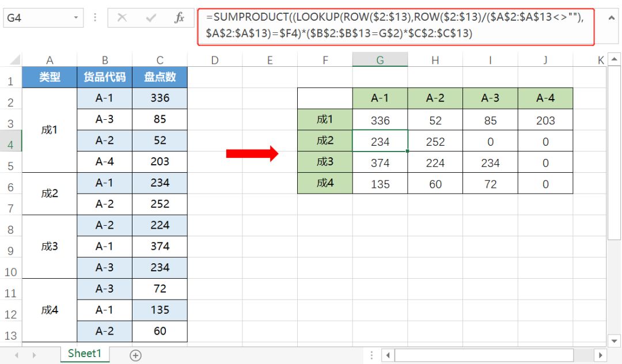Image resolution: width=622 pixels, height=364 pixels.
Task: Click cell with value 374 in column C
Action: coord(160,247)
